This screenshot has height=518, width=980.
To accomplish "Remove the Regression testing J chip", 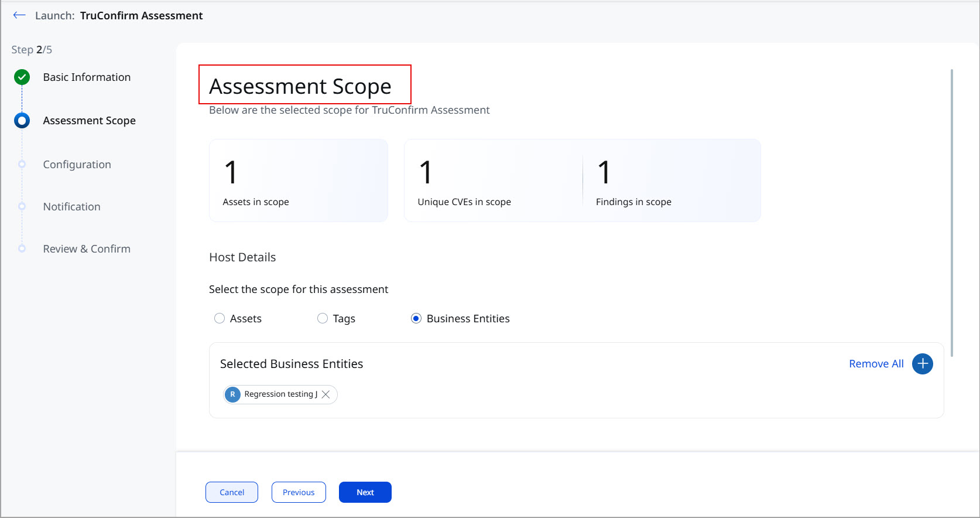I will [326, 394].
